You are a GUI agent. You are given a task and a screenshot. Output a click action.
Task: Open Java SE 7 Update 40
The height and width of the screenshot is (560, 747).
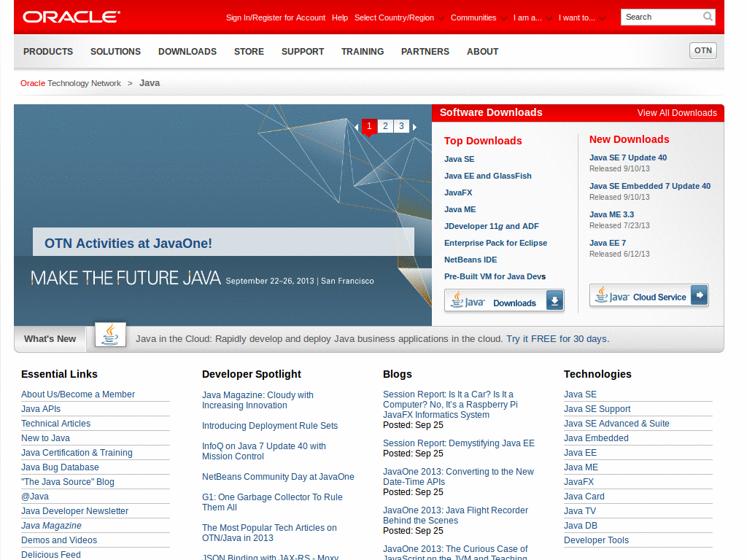[628, 157]
